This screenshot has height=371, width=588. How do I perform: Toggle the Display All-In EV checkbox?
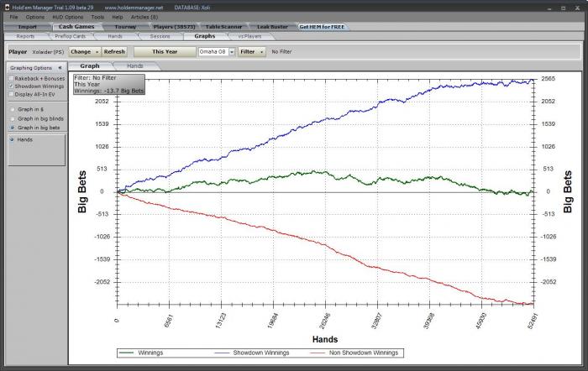(11, 94)
